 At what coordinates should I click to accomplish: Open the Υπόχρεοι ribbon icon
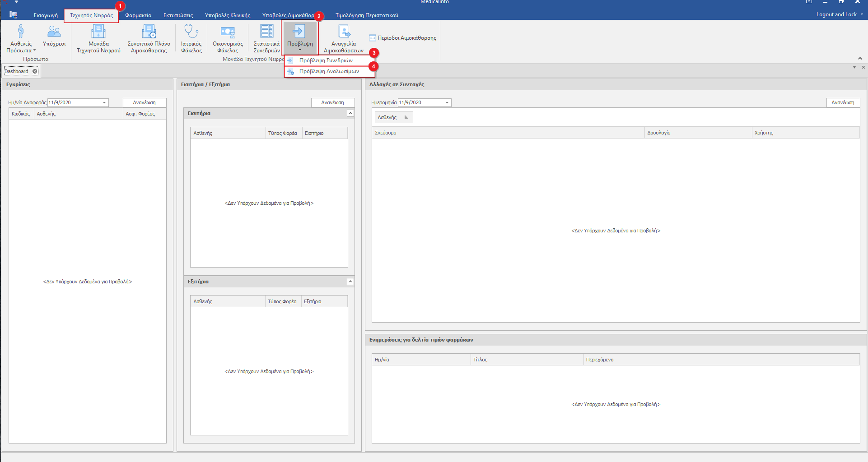click(54, 32)
